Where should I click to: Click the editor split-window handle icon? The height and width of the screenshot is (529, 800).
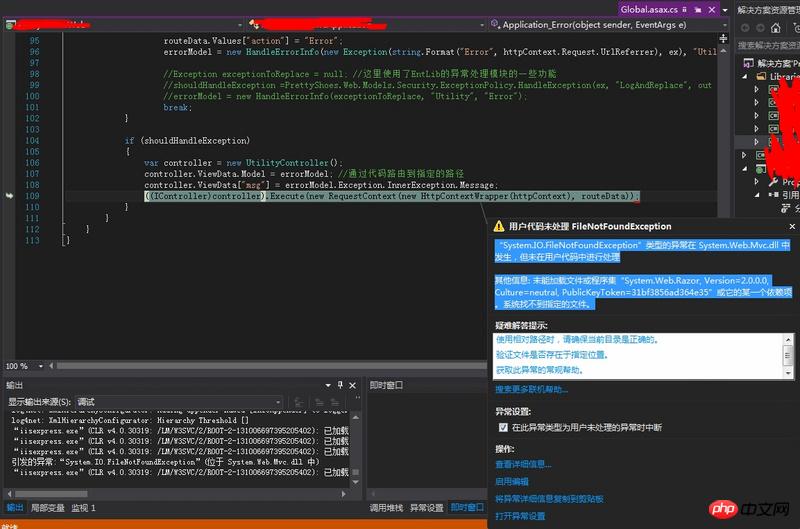pos(723,39)
